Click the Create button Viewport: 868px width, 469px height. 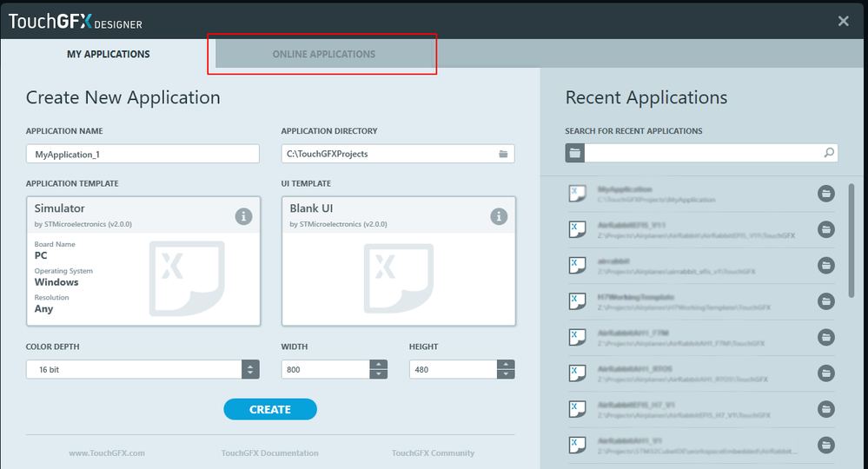(270, 409)
